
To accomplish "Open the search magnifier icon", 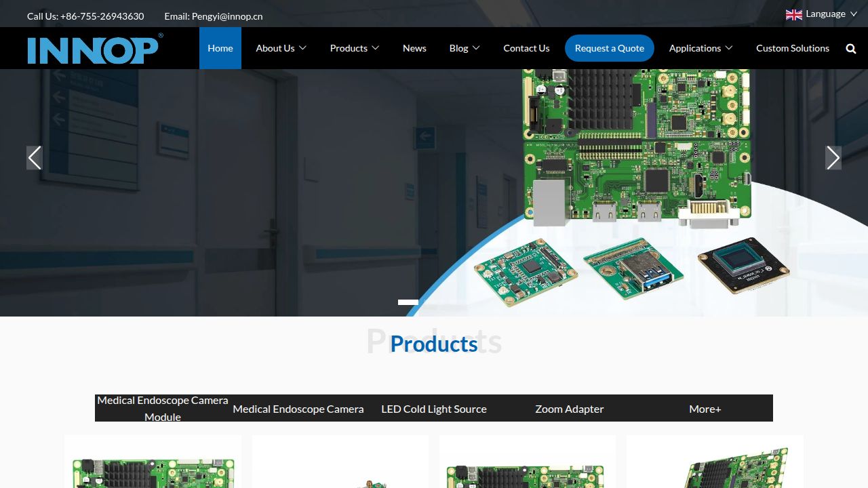I will pos(851,48).
